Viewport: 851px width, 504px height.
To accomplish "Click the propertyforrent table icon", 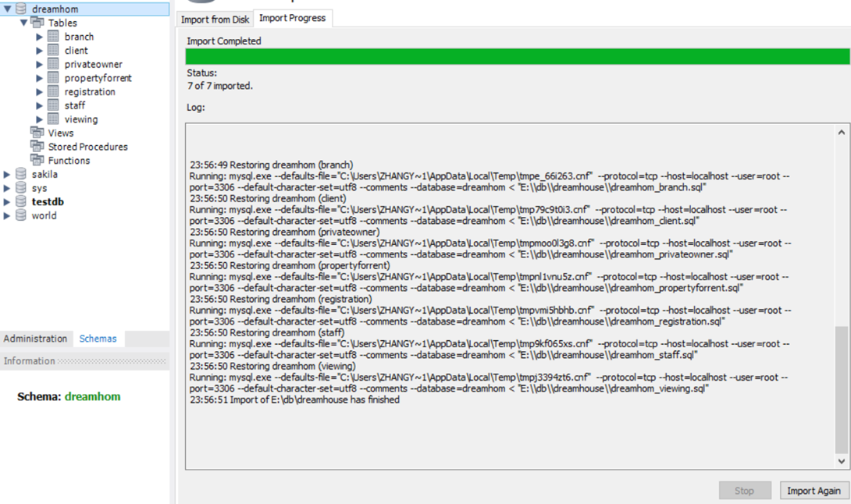I will [x=53, y=77].
